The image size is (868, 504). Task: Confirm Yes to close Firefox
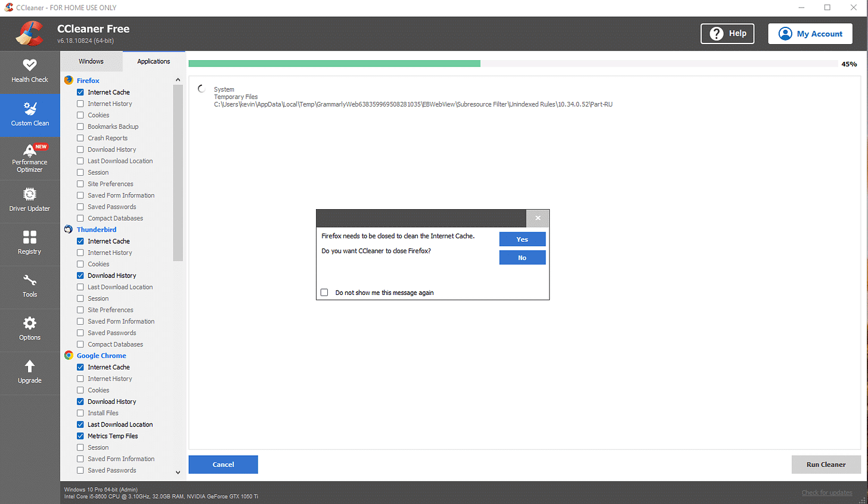coord(522,239)
